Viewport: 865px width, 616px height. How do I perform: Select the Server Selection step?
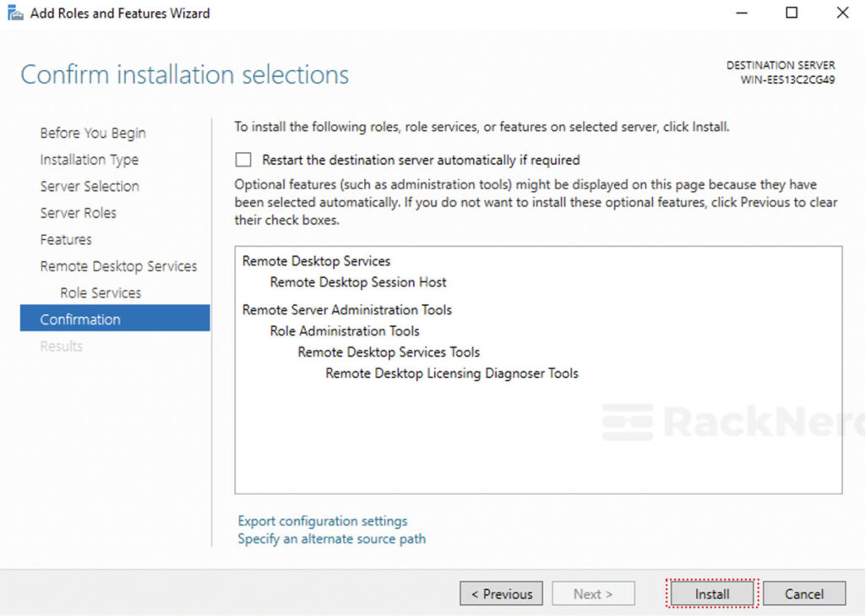pyautogui.click(x=89, y=186)
